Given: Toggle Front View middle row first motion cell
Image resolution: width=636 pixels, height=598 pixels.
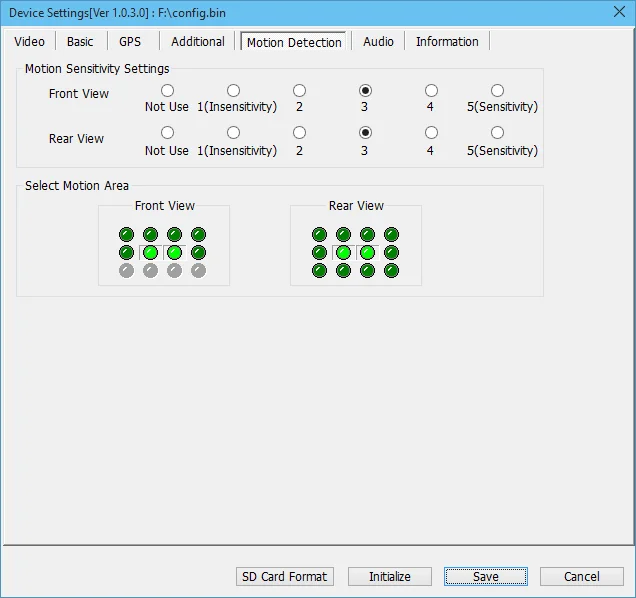Looking at the screenshot, I should [127, 252].
